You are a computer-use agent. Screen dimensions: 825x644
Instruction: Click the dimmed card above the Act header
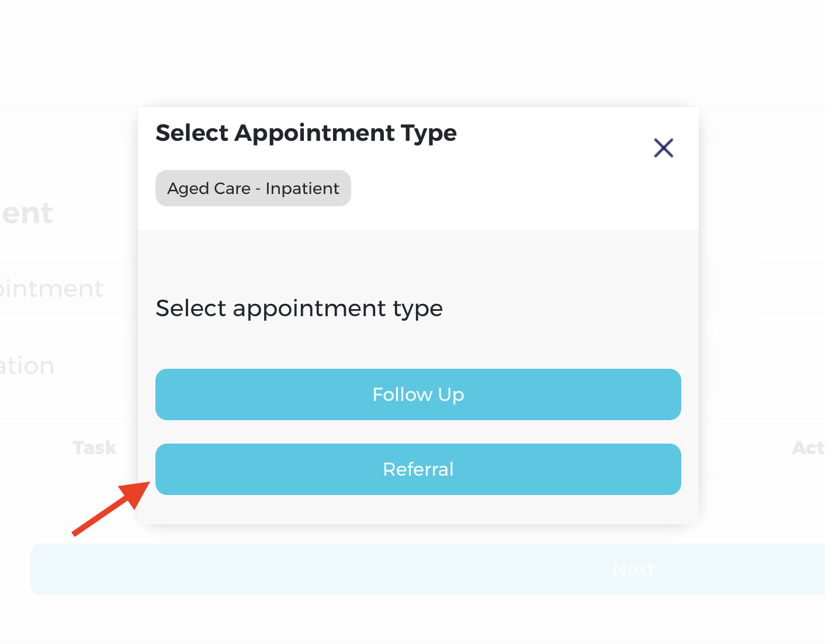[789, 366]
